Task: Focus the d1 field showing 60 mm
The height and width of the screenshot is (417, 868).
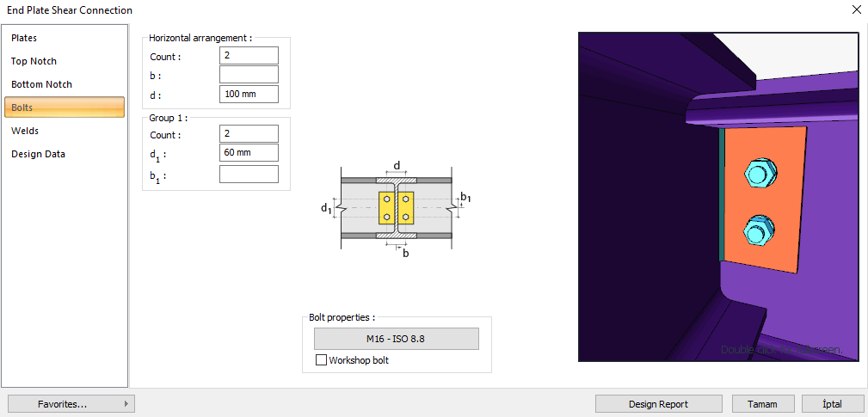Action: (x=249, y=153)
